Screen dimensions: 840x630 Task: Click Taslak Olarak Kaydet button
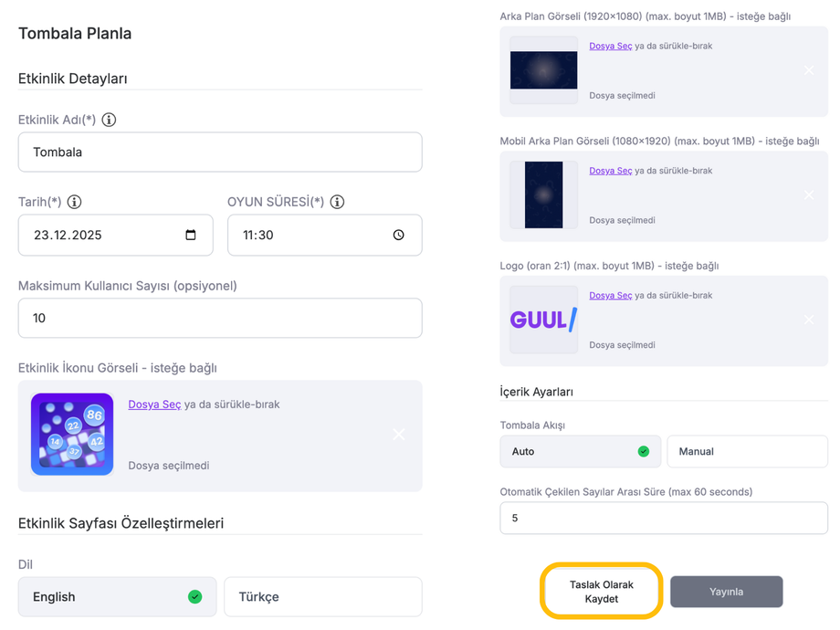pyautogui.click(x=601, y=592)
